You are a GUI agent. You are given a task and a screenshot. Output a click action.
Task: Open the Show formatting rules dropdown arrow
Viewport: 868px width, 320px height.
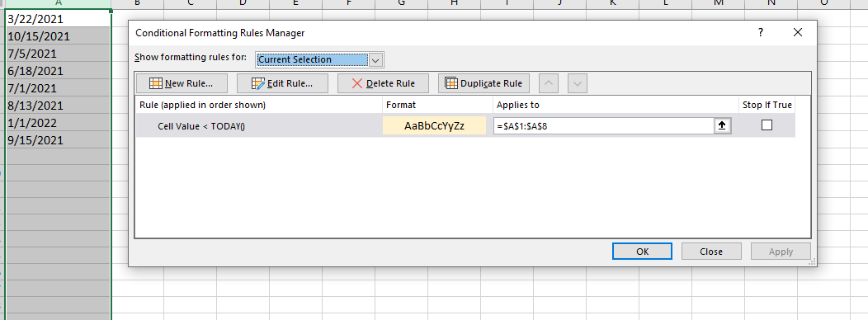376,59
